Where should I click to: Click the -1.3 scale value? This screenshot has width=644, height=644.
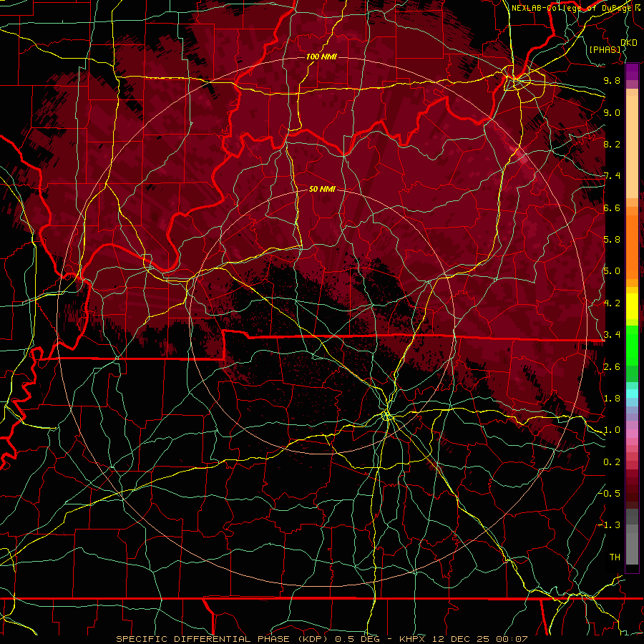610,525
